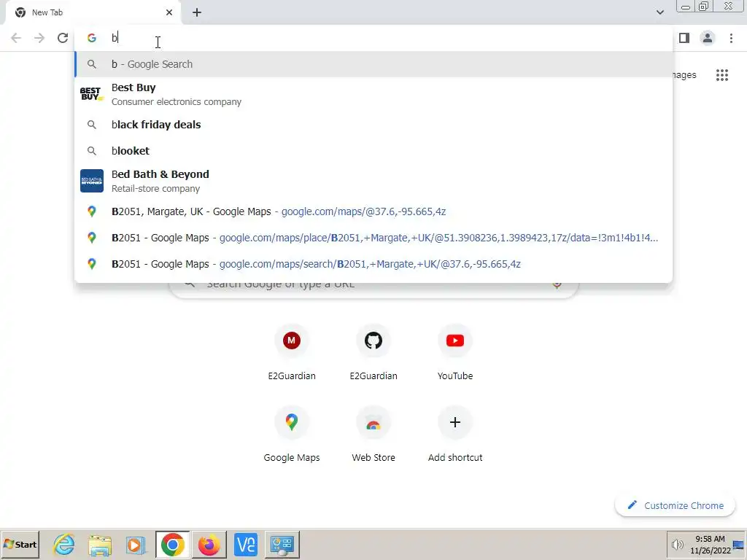Select Bed Bath & Beyond suggestion
This screenshot has height=560, width=747.
coord(373,181)
